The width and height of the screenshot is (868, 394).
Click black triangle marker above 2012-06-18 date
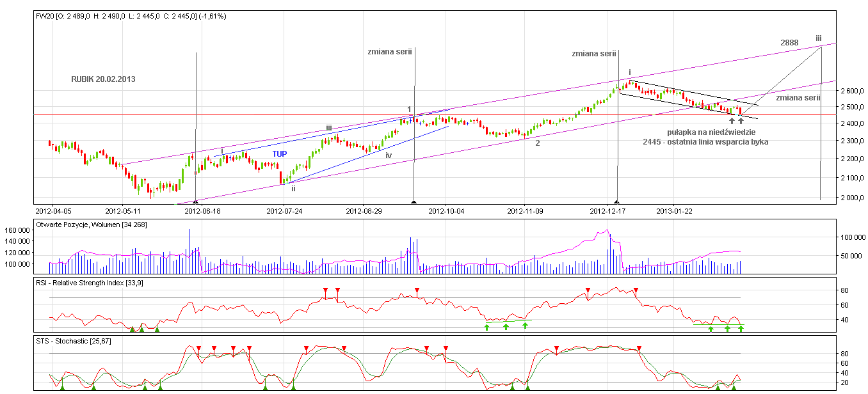195,201
